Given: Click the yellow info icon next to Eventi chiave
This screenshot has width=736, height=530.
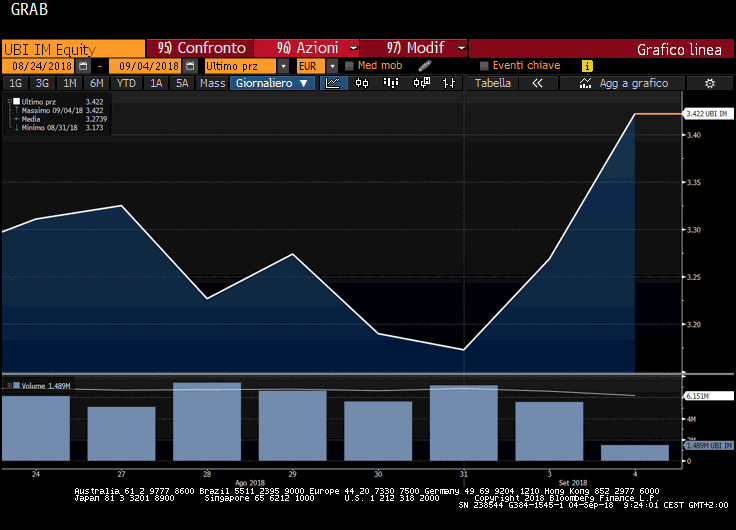Looking at the screenshot, I should [x=587, y=66].
